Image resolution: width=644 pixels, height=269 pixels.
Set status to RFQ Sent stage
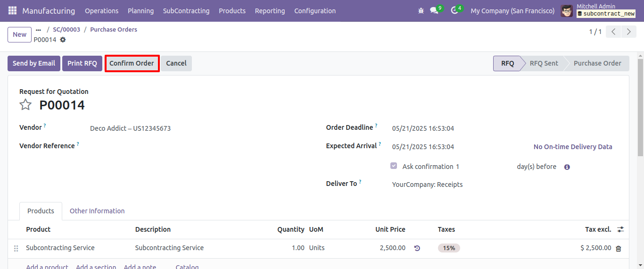coord(544,63)
